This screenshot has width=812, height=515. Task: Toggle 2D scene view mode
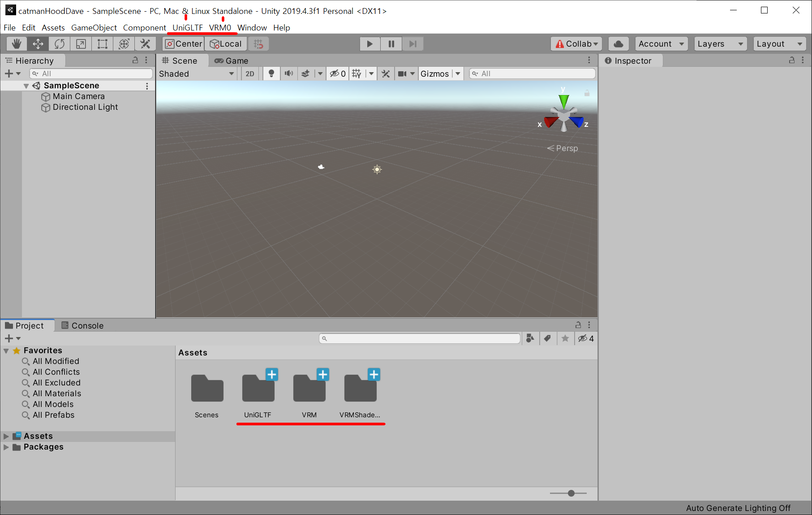click(250, 74)
